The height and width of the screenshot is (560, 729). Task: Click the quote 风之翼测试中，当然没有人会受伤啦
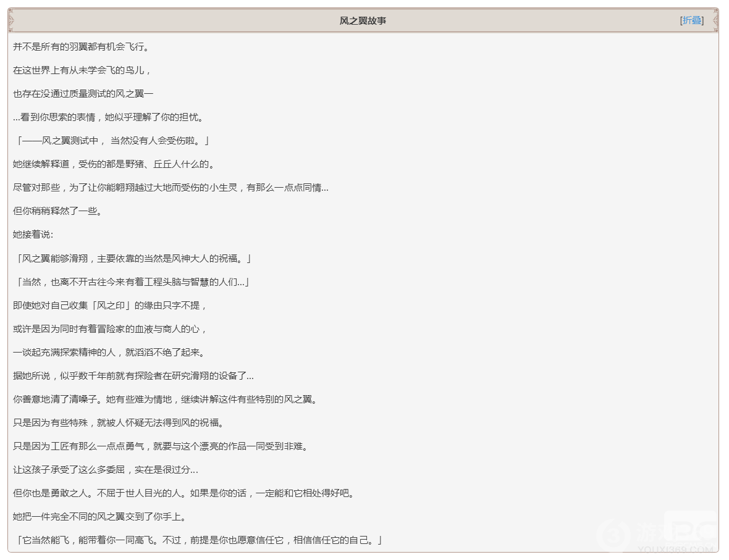coord(112,141)
